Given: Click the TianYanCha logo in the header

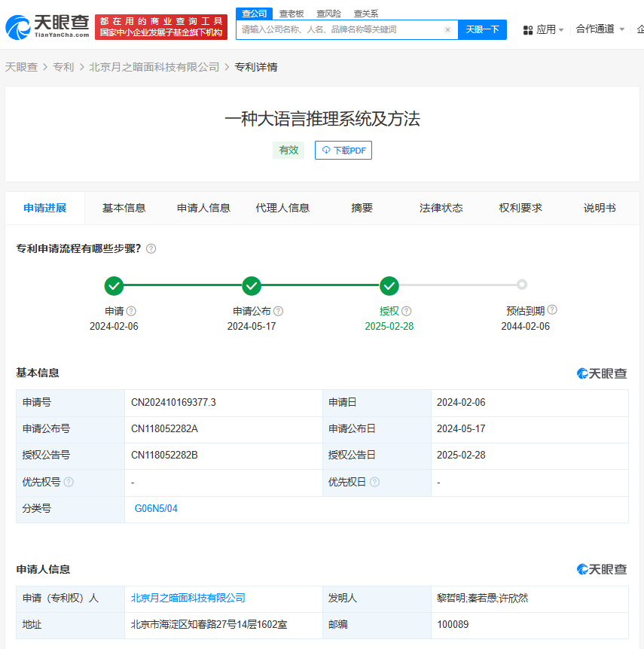Looking at the screenshot, I should (x=47, y=26).
